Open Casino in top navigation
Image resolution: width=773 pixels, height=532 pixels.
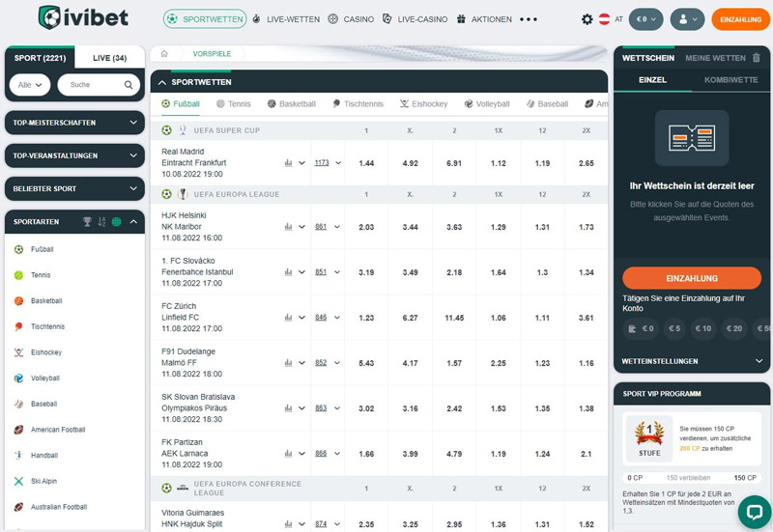tap(351, 19)
